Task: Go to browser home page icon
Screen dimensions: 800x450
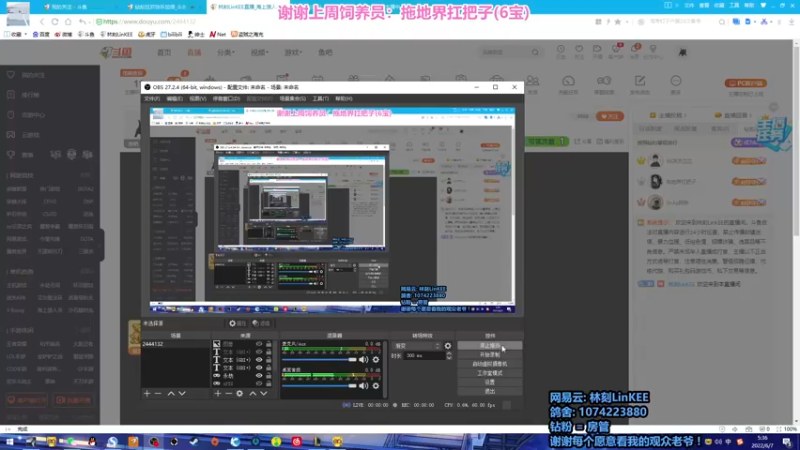Action: (x=68, y=22)
